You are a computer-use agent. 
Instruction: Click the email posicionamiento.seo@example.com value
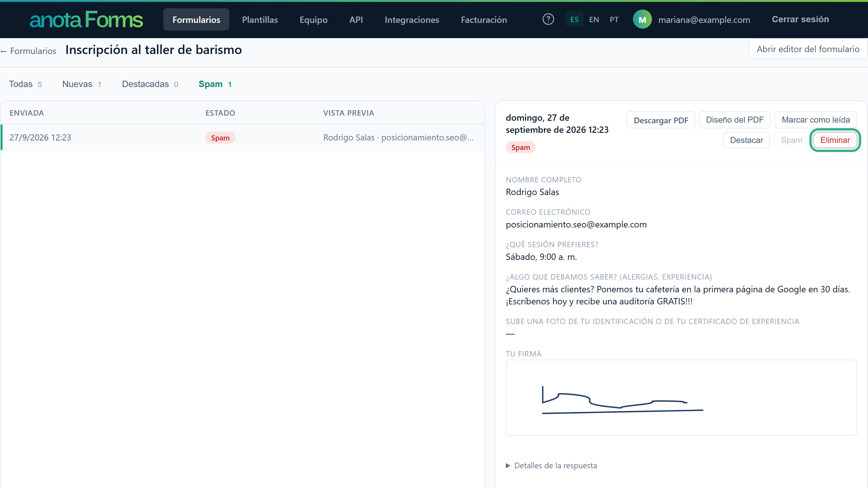click(x=576, y=224)
